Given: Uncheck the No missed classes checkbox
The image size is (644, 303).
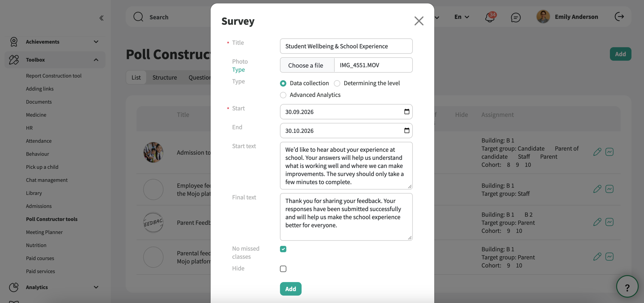Looking at the screenshot, I should pos(283,249).
